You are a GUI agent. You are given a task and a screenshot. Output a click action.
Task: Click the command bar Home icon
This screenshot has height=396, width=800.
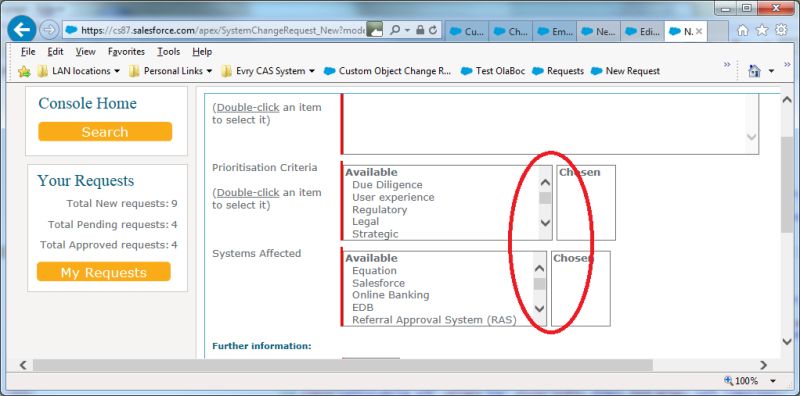755,71
